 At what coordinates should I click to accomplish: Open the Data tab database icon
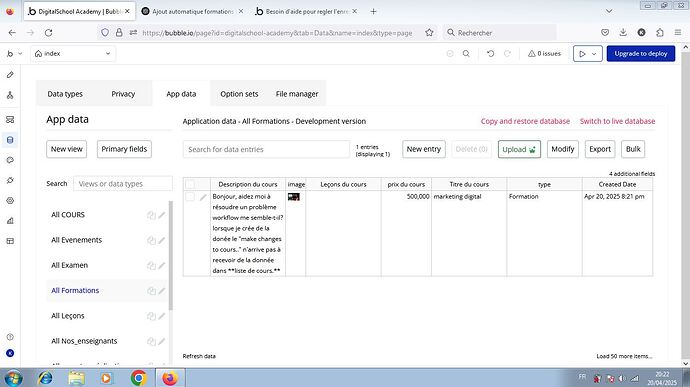pyautogui.click(x=10, y=140)
